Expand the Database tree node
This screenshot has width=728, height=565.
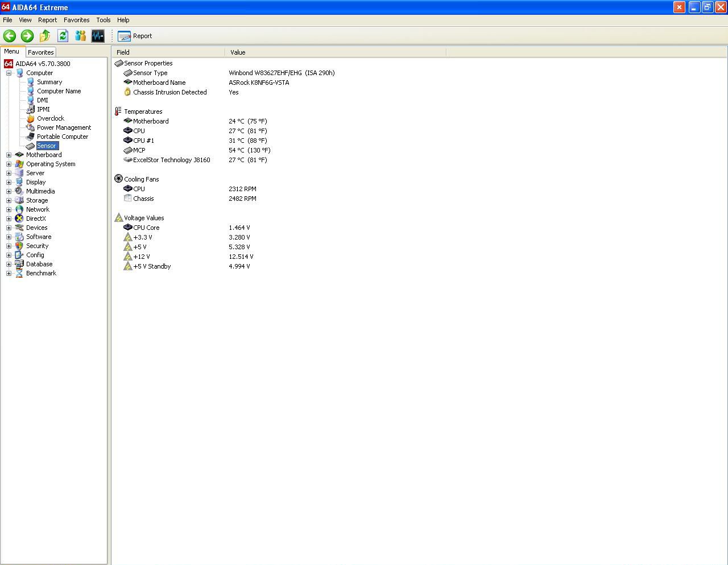pyautogui.click(x=9, y=264)
